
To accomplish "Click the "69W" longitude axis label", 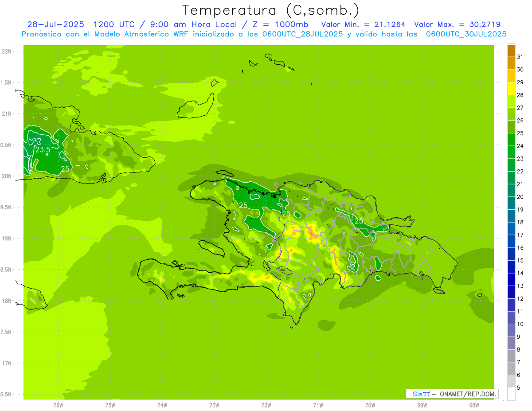I will pyautogui.click(x=422, y=405).
